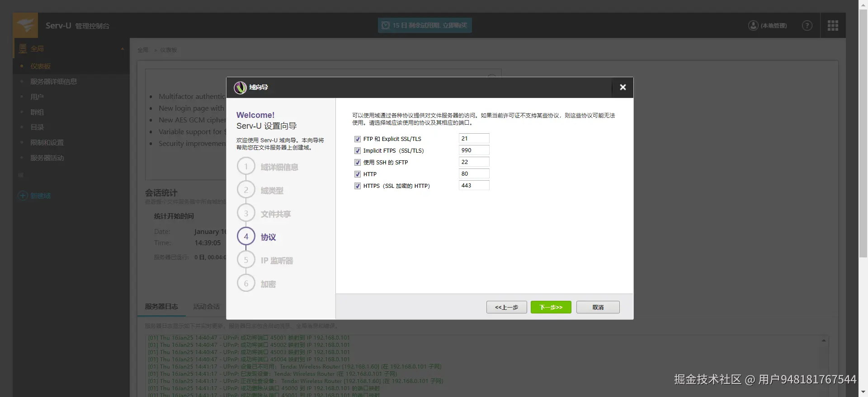Image resolution: width=868 pixels, height=397 pixels.
Task: Select wizard step 2 circle
Action: click(246, 190)
